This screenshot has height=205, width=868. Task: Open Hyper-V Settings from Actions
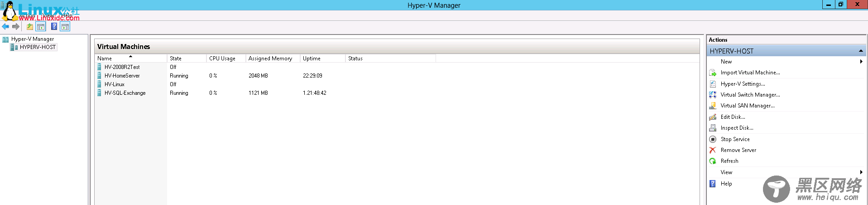tap(743, 84)
